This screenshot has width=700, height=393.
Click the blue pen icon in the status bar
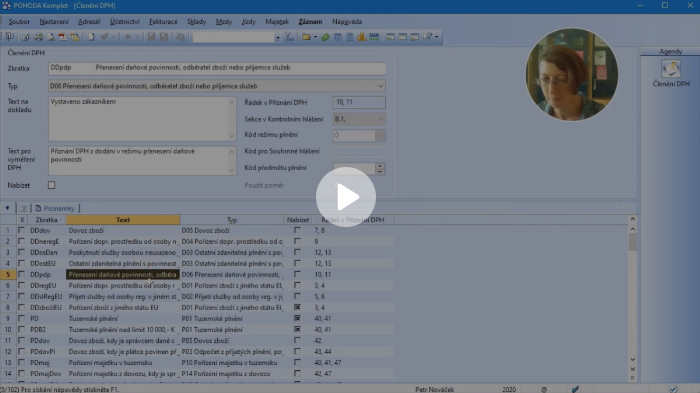[x=575, y=389]
